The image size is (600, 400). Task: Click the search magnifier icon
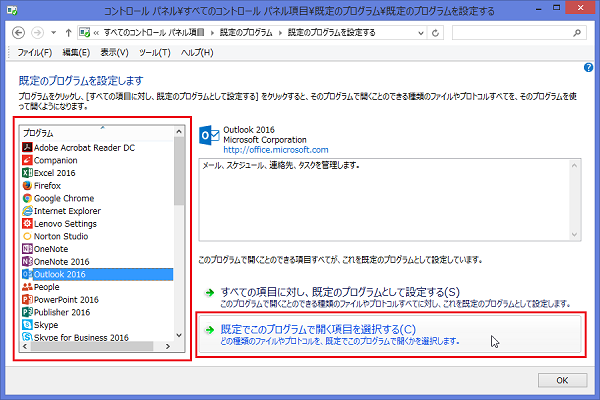(x=577, y=33)
